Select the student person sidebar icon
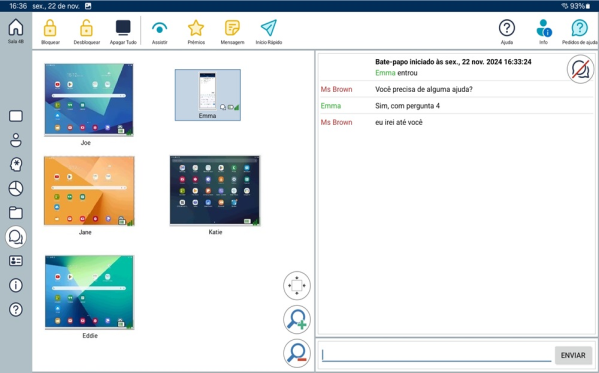Image resolution: width=599 pixels, height=373 pixels. pos(16,140)
